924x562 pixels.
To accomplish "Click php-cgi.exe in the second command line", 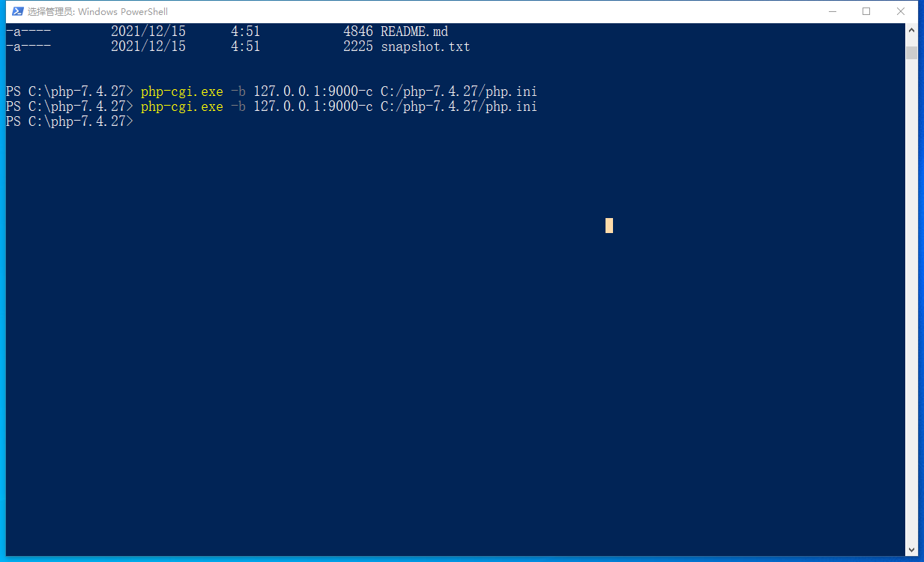I will coord(182,106).
